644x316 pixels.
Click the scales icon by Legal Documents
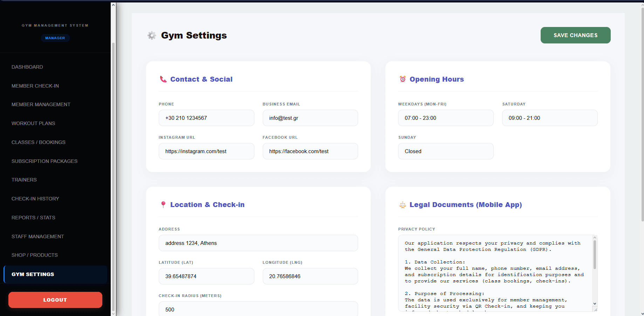click(403, 205)
